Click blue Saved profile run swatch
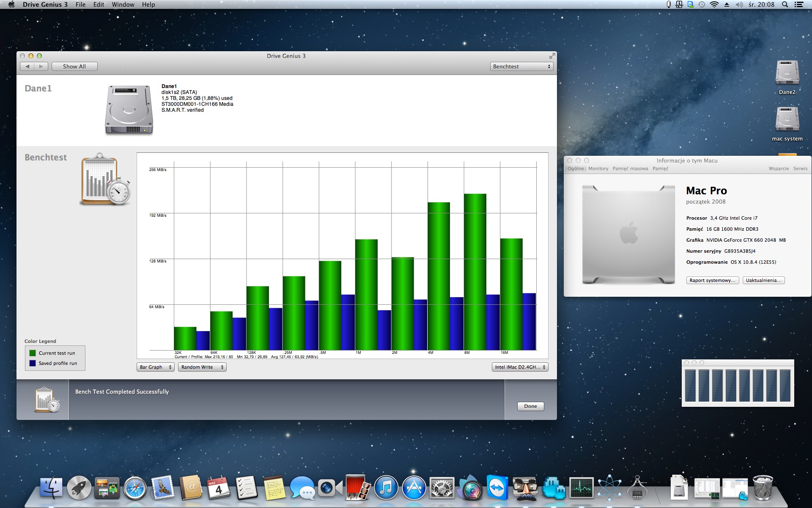Viewport: 812px width, 508px height. pos(33,363)
